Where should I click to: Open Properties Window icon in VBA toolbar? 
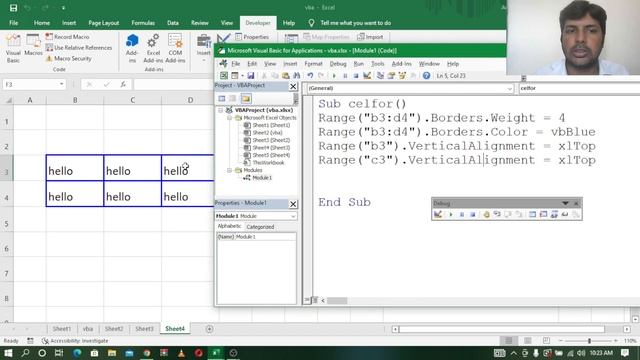click(x=391, y=76)
